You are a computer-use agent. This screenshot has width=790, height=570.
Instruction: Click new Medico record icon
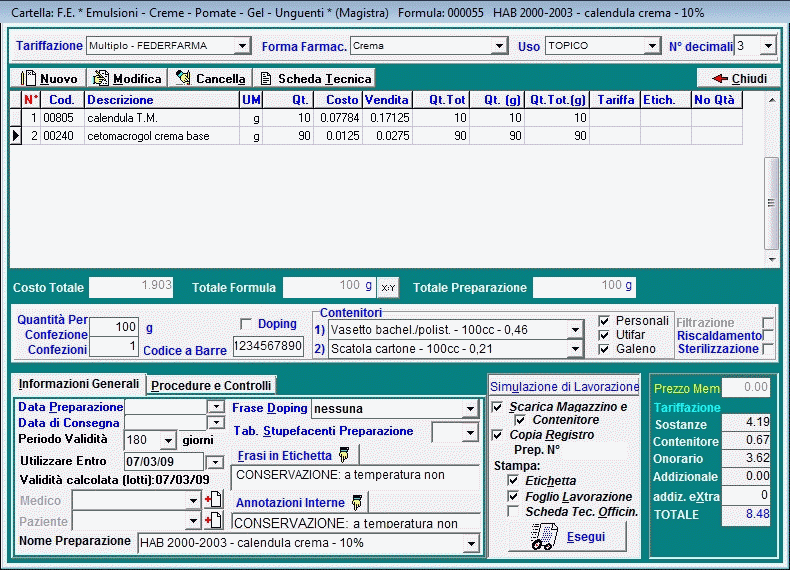pos(214,499)
